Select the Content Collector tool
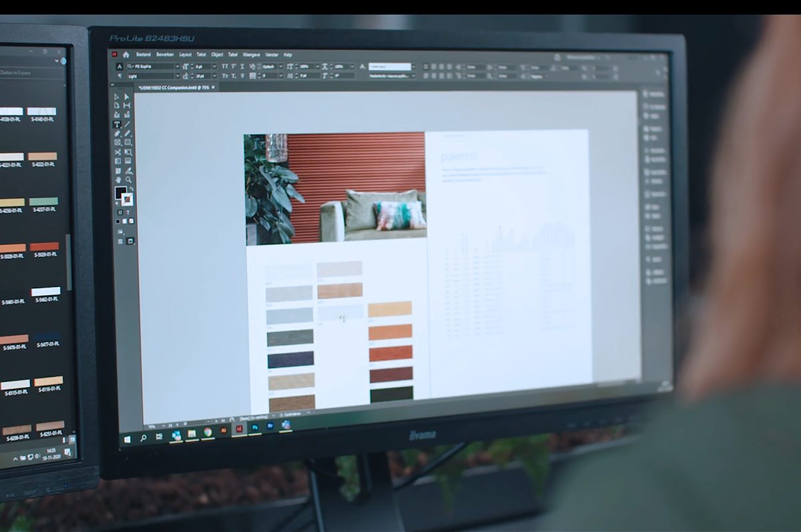 117,114
